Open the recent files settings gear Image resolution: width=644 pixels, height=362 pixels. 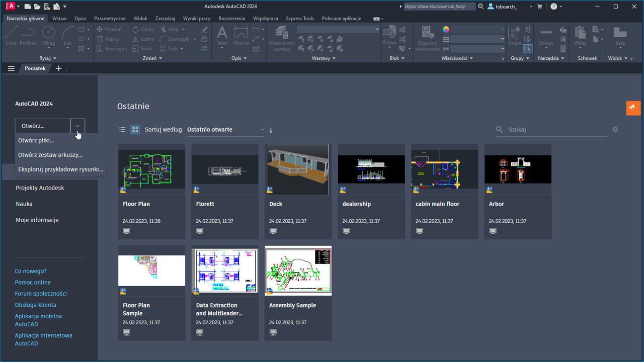point(615,130)
